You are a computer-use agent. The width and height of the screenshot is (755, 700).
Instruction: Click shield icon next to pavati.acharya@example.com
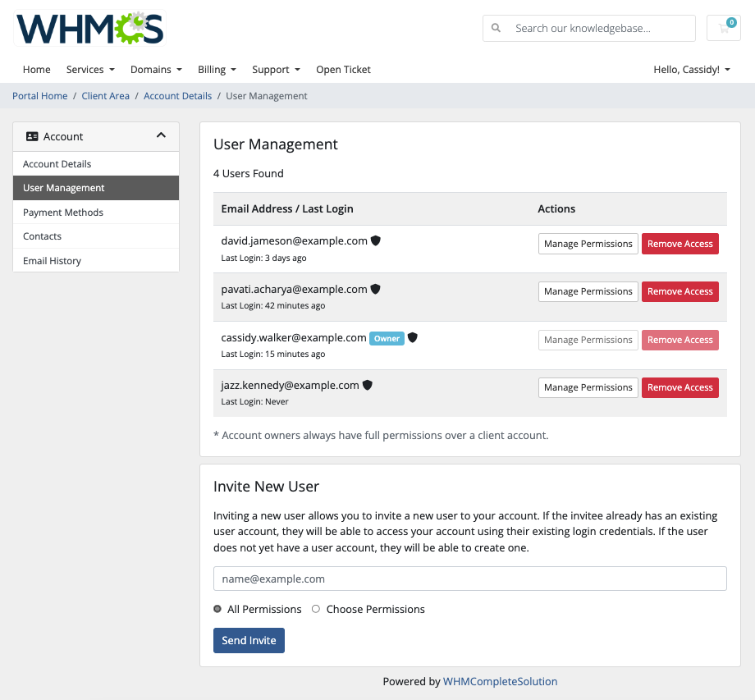376,288
